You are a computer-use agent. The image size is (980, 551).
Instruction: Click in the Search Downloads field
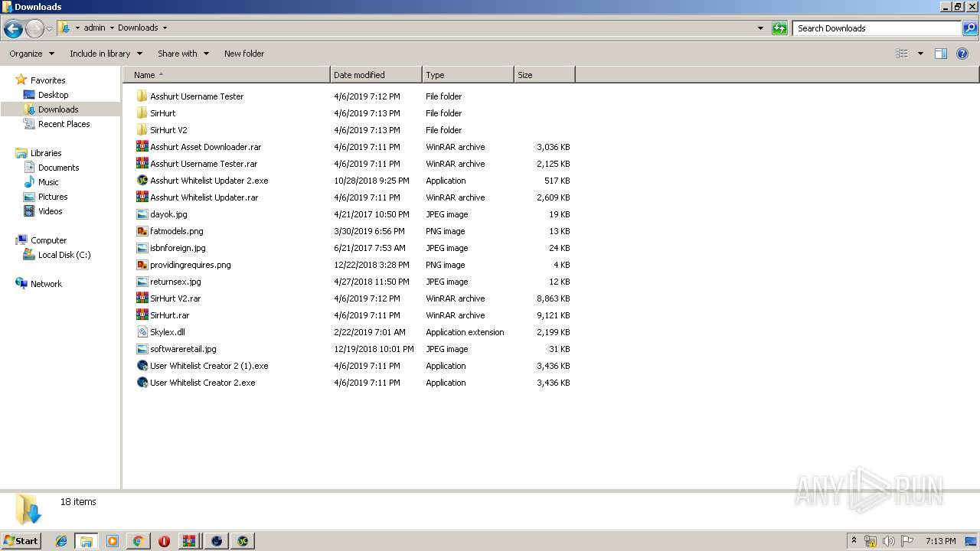[876, 28]
